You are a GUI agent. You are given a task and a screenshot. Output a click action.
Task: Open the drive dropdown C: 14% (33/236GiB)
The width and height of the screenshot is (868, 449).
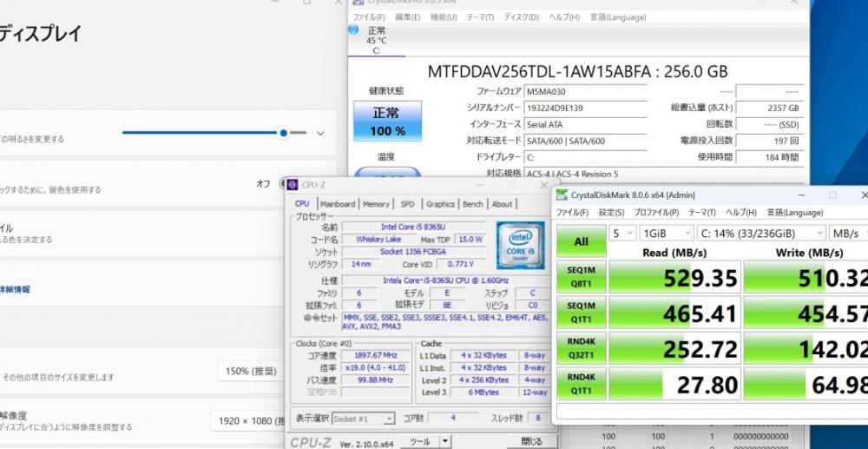[x=761, y=233]
